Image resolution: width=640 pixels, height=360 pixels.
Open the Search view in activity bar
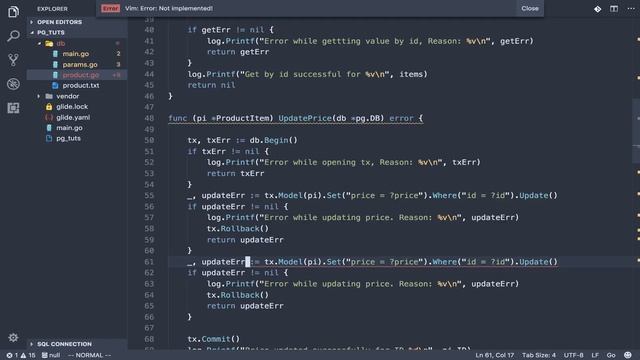tap(13, 36)
